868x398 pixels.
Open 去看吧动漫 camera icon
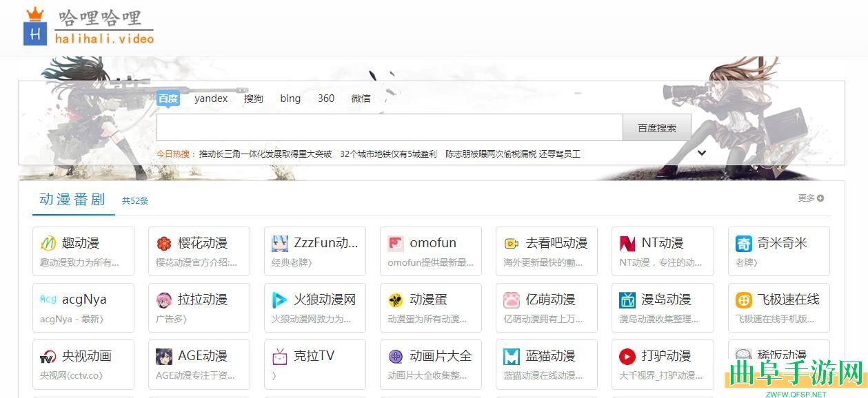click(512, 243)
